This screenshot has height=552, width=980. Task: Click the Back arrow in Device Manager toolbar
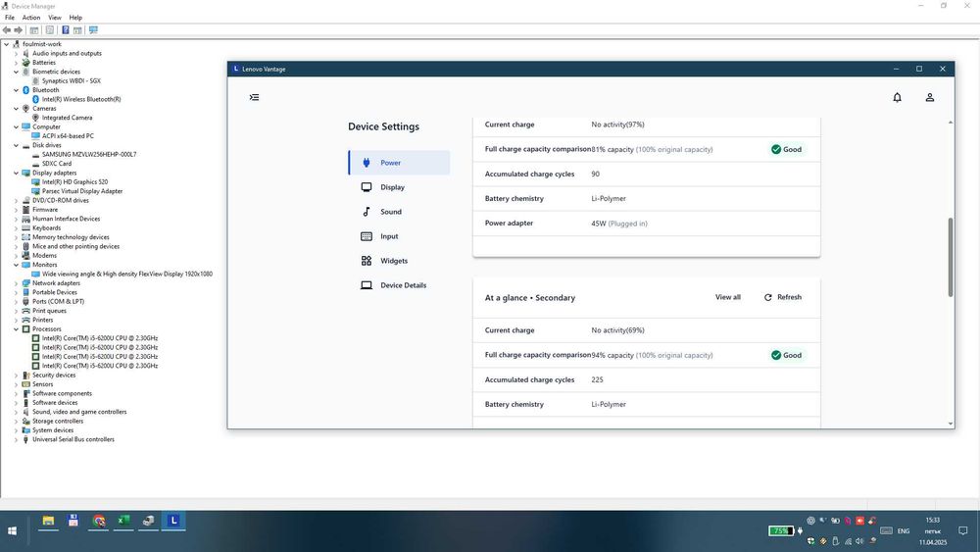[7, 30]
